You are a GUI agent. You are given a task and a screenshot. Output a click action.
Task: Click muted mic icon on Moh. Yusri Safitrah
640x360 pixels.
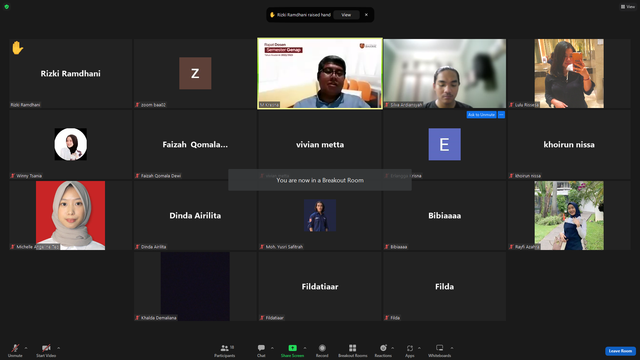point(262,247)
